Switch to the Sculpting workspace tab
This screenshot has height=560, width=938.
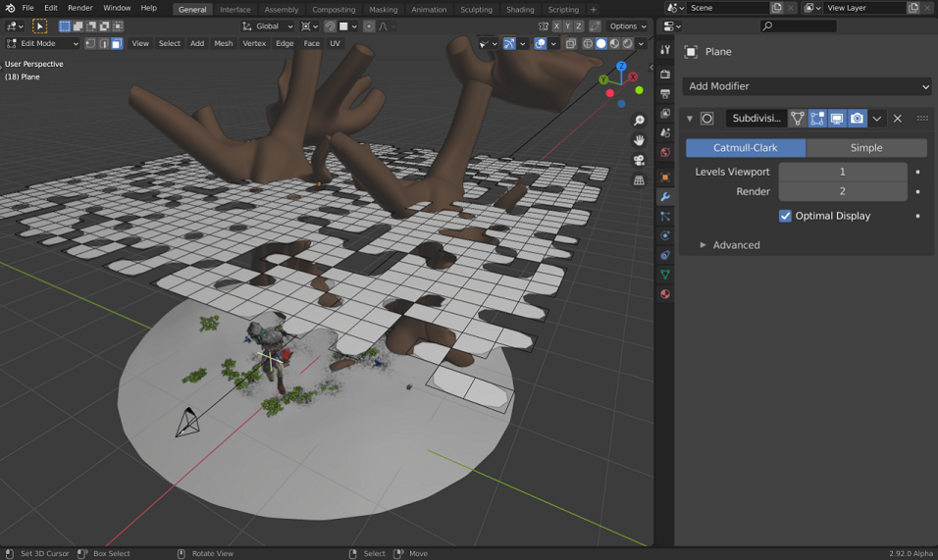[x=476, y=10]
